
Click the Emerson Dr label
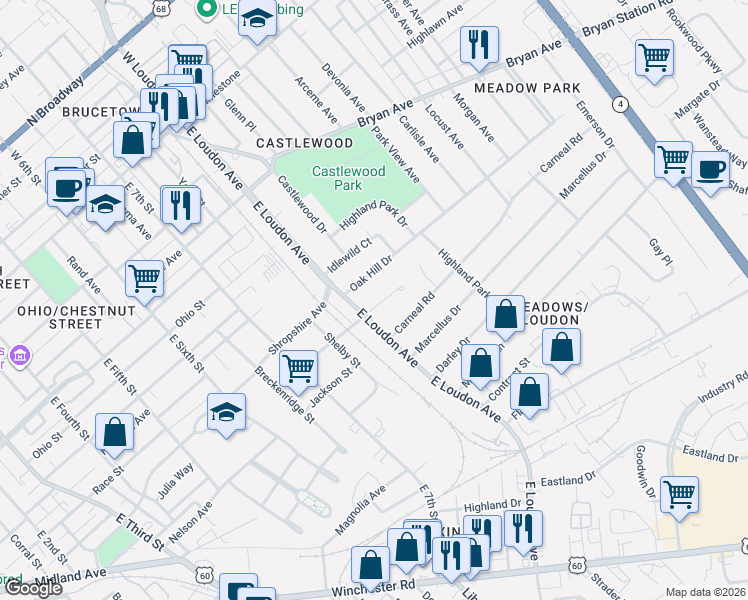(x=594, y=124)
